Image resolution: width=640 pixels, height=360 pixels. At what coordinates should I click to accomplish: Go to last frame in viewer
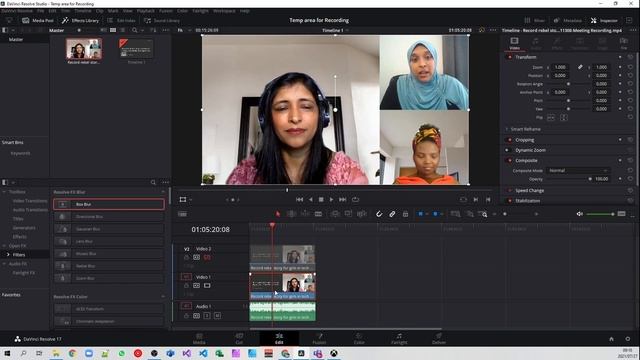[342, 200]
